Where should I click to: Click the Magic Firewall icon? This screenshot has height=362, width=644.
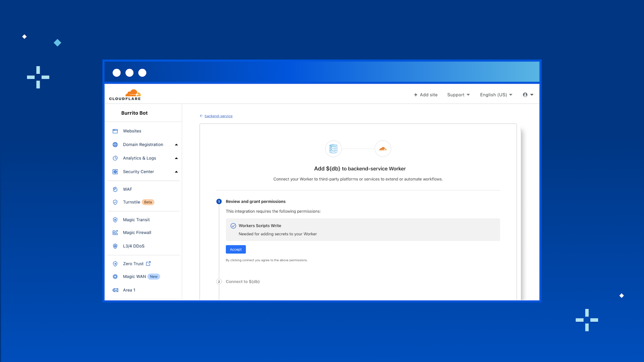pyautogui.click(x=115, y=233)
